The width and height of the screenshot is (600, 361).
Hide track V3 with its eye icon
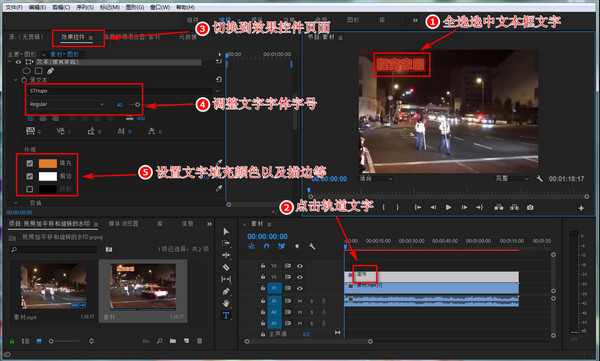click(300, 266)
